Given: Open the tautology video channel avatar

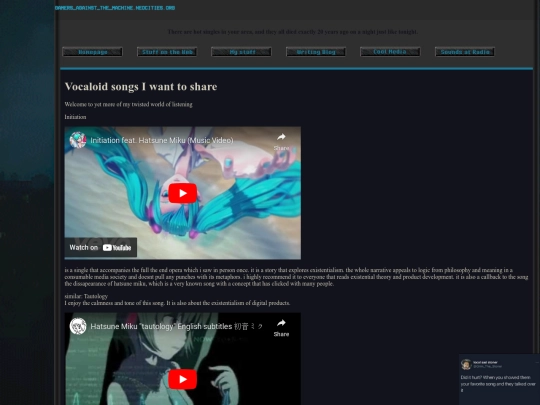Looking at the screenshot, I should point(78,326).
